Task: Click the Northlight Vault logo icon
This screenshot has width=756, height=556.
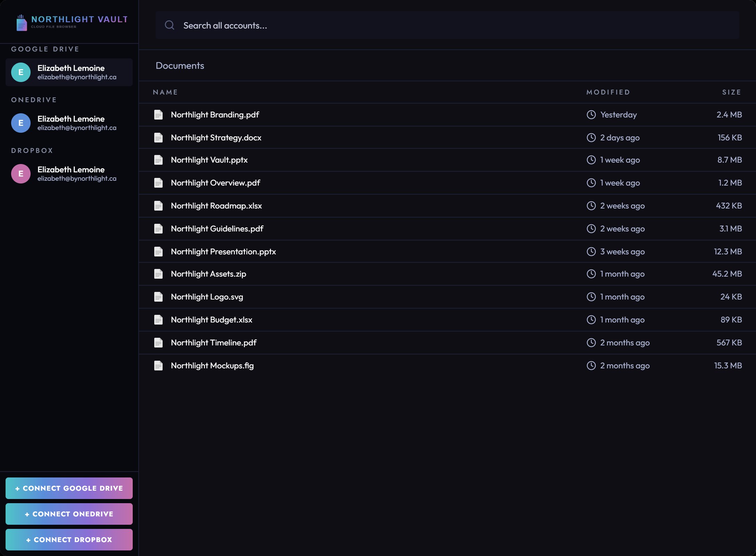Action: tap(22, 23)
